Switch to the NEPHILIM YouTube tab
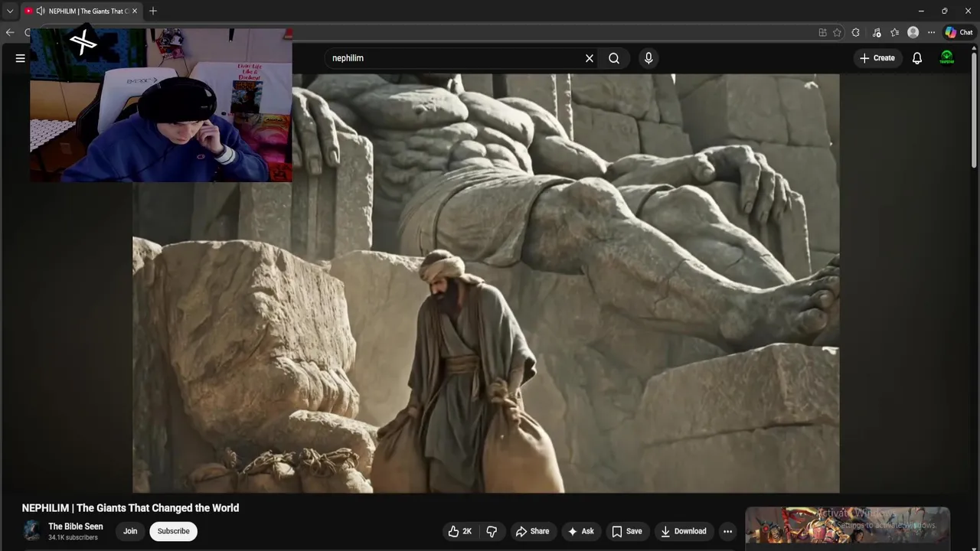 (x=81, y=11)
